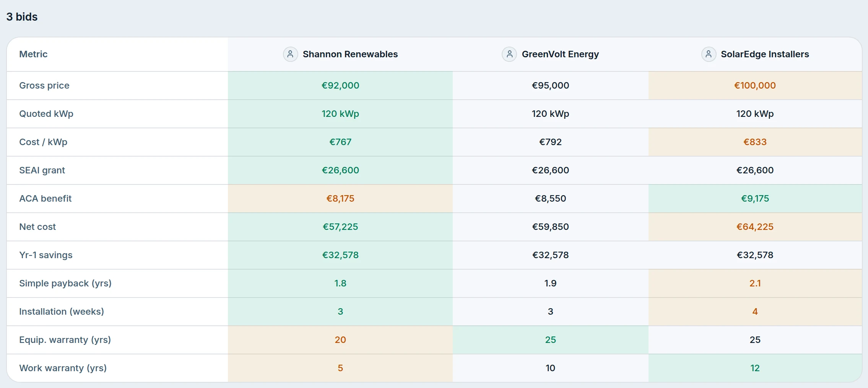Click the 1.9 simple payback cell
The height and width of the screenshot is (388, 868).
tap(551, 283)
